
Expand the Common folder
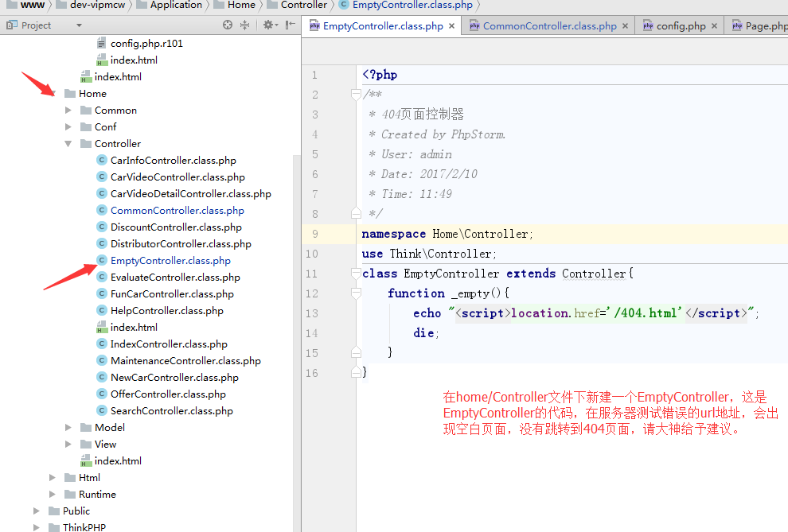pos(69,111)
